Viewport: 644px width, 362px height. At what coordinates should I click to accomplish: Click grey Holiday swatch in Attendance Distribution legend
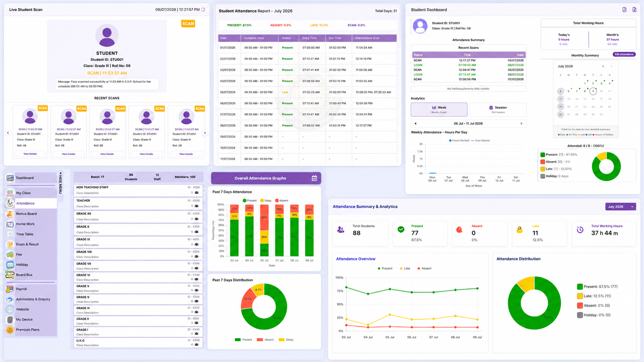click(580, 315)
